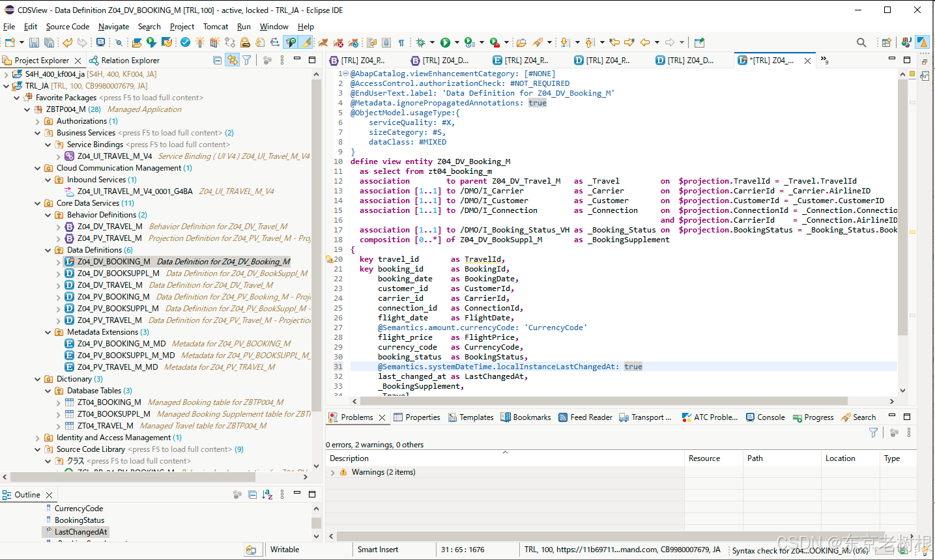Click the Debug bug icon
The width and height of the screenshot is (935, 560).
421,43
